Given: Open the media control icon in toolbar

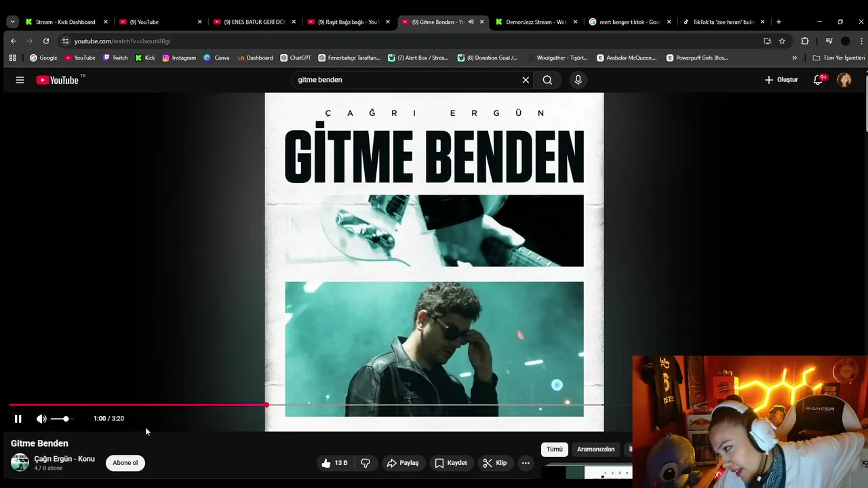Looking at the screenshot, I should 829,41.
